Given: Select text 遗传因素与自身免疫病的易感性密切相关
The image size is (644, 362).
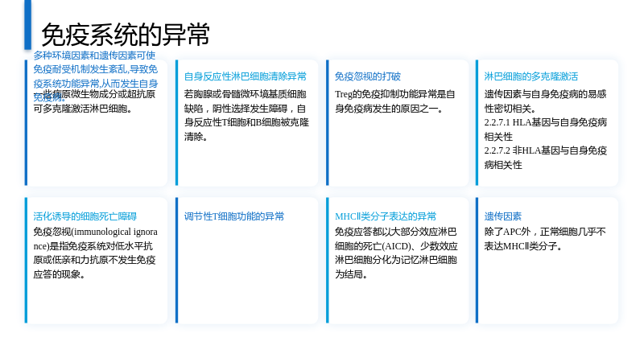Looking at the screenshot, I should pyautogui.click(x=546, y=101).
